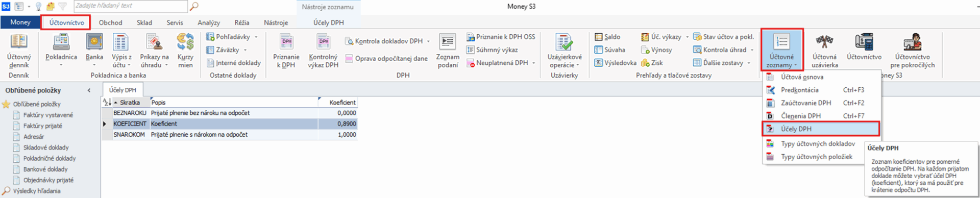Select Účtová osnova from menu
Viewport: 980px width, 198px height.
[x=821, y=77]
